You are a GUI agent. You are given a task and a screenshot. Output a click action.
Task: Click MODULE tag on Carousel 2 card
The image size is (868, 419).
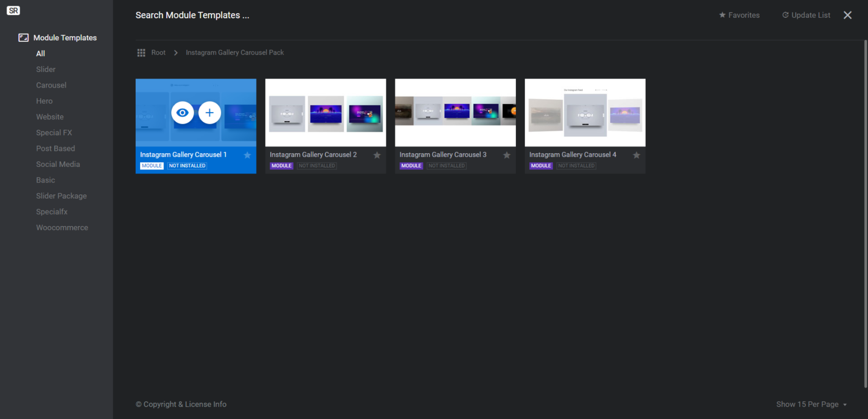point(281,166)
